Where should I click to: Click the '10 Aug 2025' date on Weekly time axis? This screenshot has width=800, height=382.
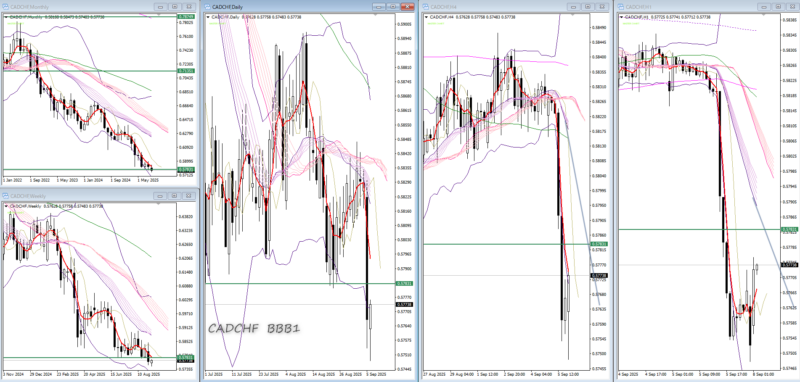[x=150, y=374]
